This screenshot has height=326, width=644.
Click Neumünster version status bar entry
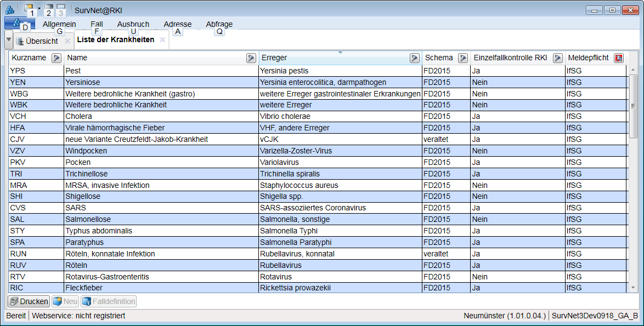coord(505,316)
